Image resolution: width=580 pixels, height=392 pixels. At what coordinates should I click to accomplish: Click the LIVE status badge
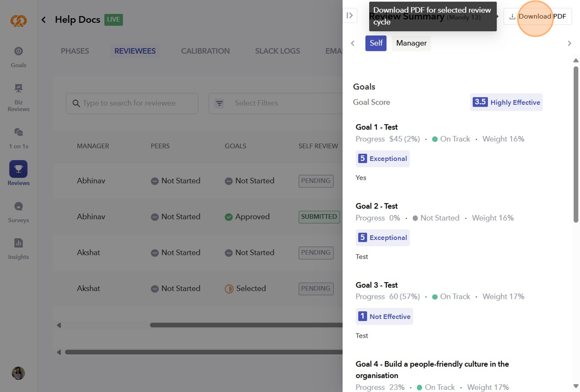113,20
